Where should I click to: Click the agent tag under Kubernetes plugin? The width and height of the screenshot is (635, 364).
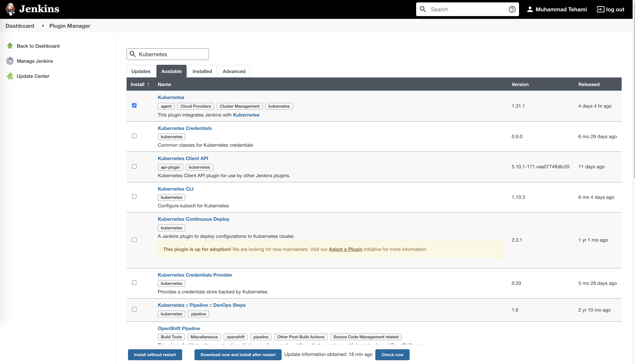166,106
